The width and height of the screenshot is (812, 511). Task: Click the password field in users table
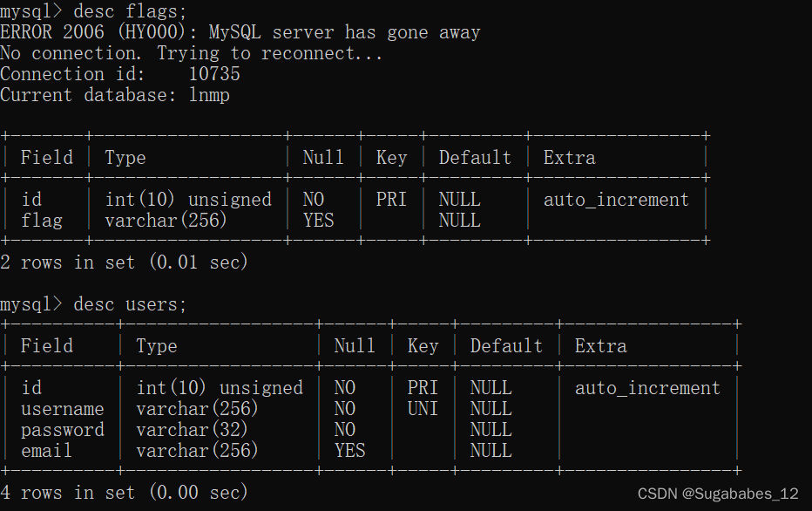click(x=62, y=430)
